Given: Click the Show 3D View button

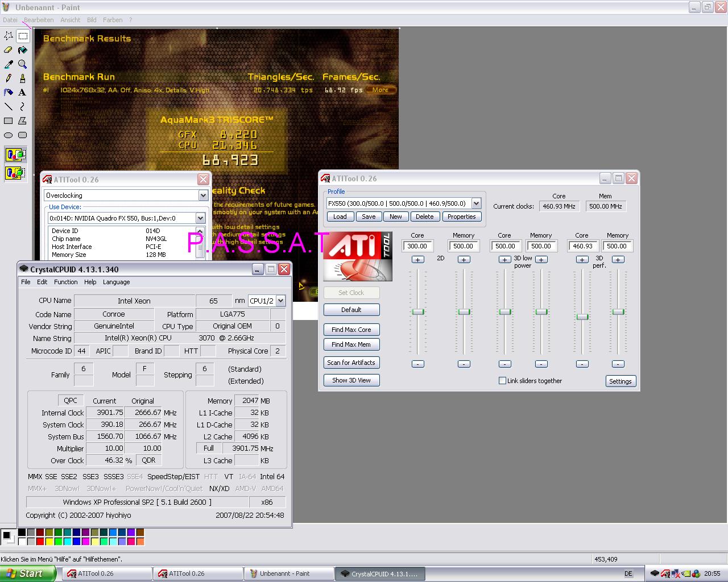Looking at the screenshot, I should click(x=351, y=380).
